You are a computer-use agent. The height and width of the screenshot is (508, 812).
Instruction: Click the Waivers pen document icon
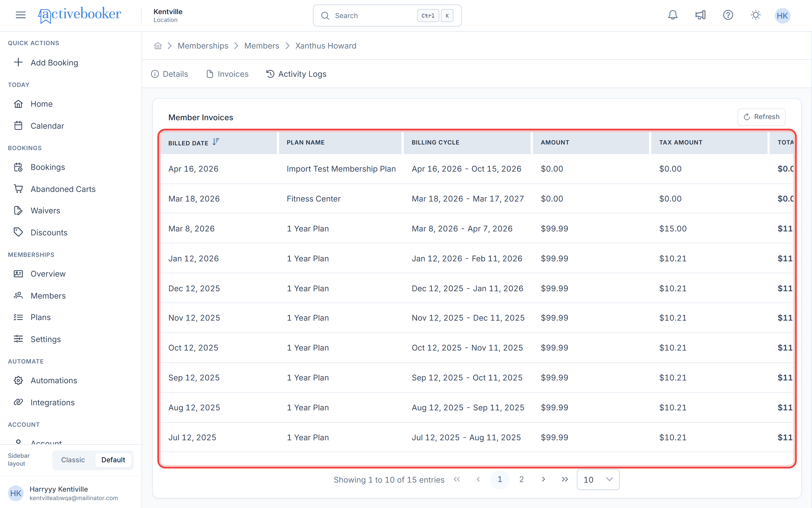click(18, 210)
